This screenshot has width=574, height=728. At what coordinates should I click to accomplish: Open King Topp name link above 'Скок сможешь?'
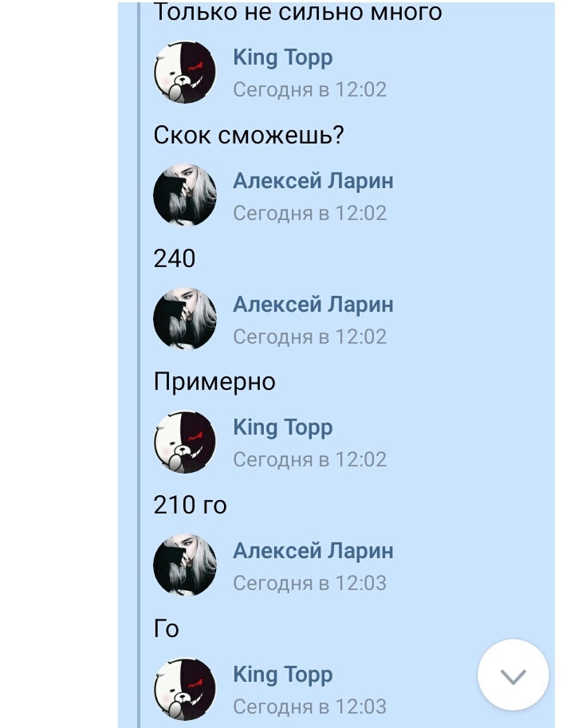coord(282,58)
